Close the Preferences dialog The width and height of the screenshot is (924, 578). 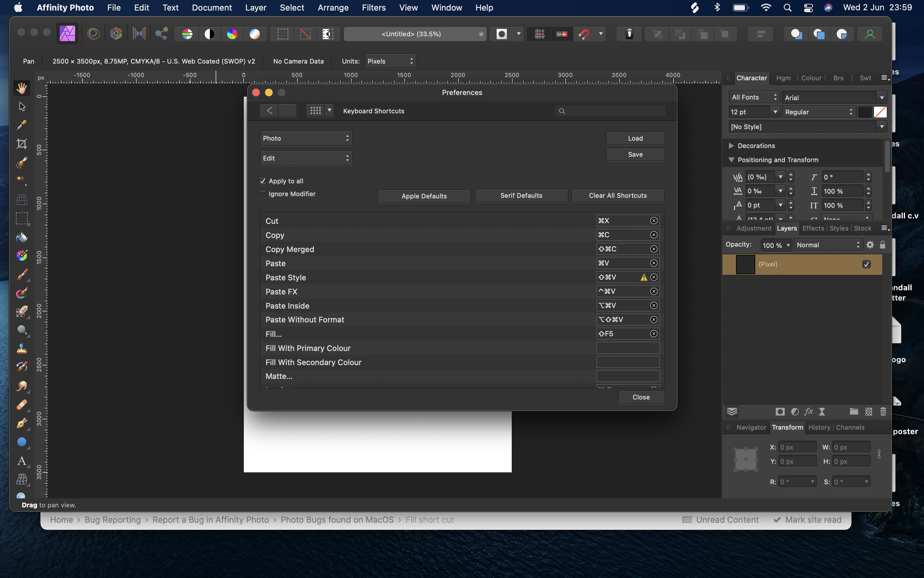(641, 397)
